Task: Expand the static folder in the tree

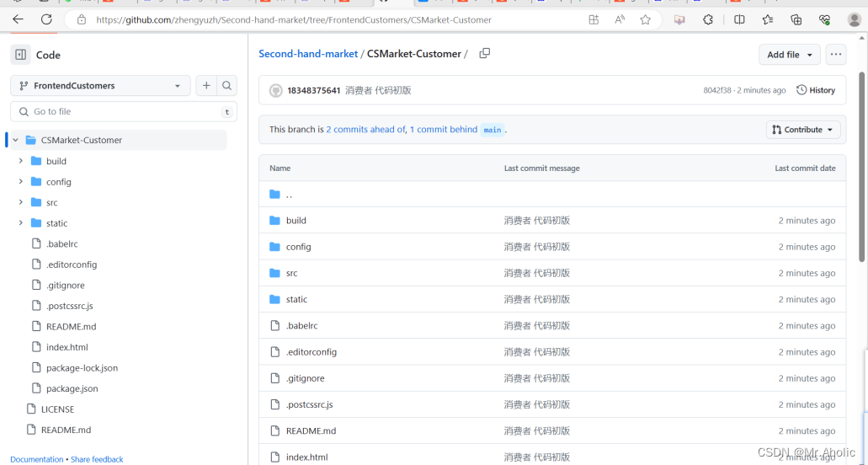Action: 21,223
